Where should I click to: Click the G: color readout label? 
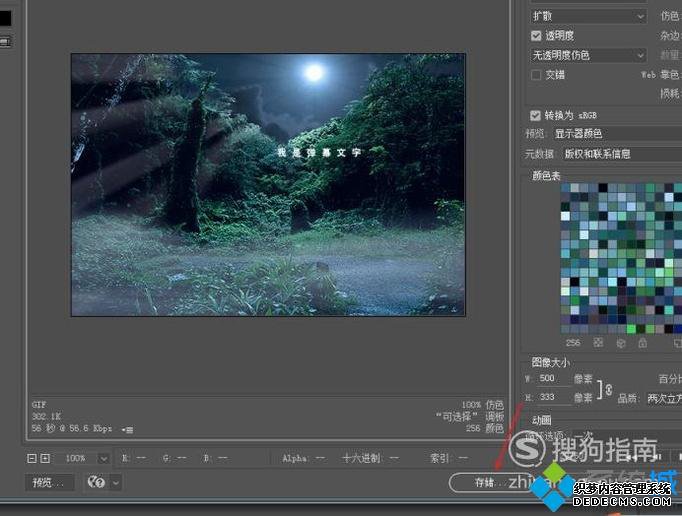coord(166,458)
